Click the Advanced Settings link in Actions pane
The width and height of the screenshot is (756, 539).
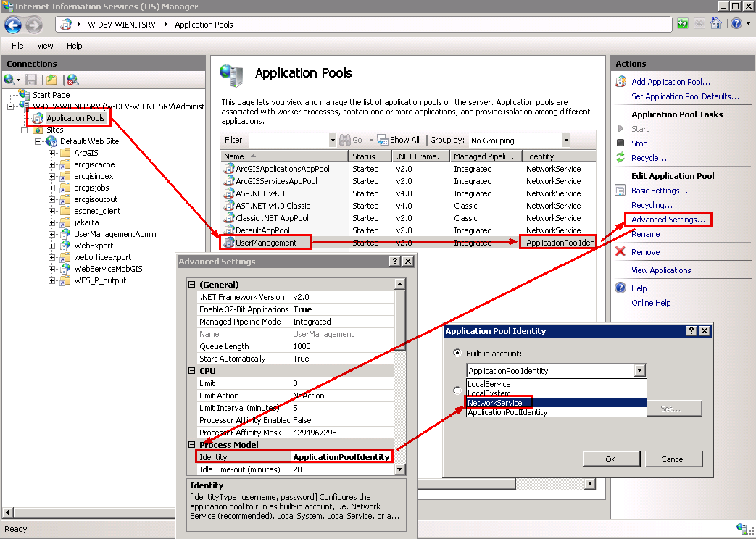pos(668,219)
